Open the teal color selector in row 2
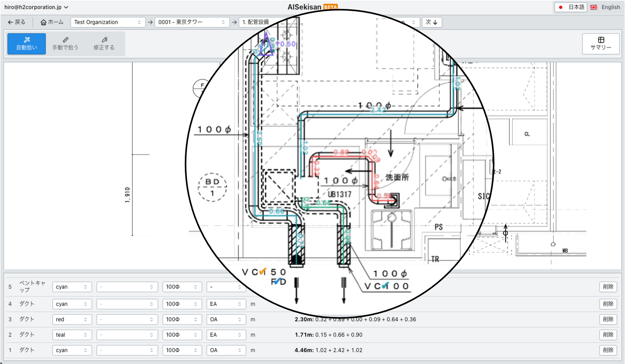This screenshot has width=625, height=364. tap(72, 335)
